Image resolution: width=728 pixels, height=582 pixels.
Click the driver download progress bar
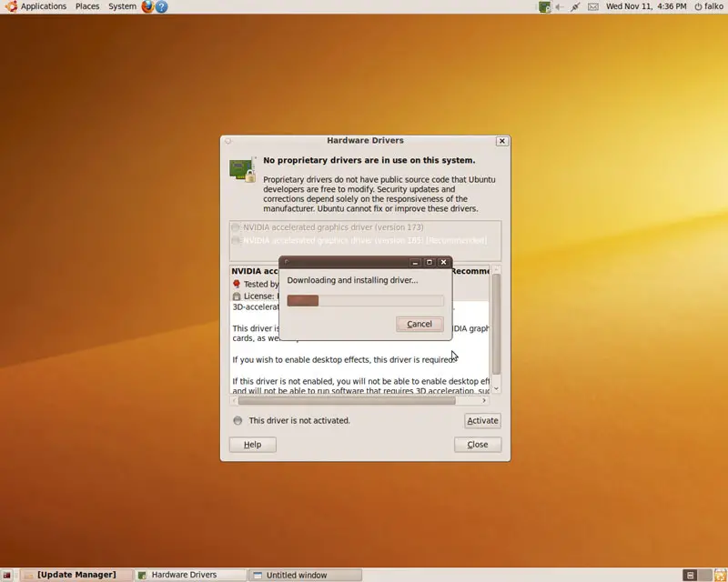click(x=365, y=301)
